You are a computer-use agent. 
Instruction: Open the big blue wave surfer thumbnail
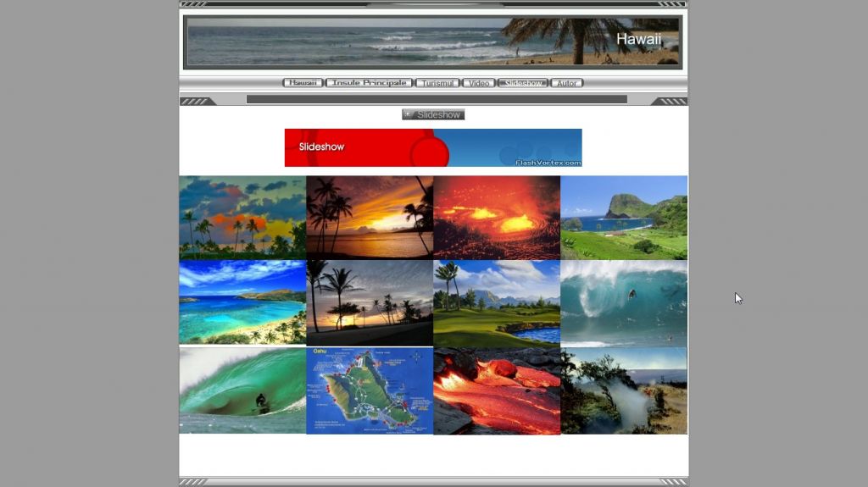tap(624, 302)
